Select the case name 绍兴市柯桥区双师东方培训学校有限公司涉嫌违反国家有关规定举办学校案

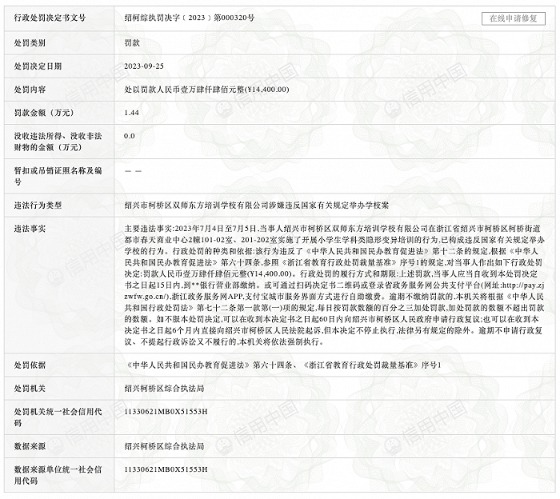pyautogui.click(x=256, y=205)
